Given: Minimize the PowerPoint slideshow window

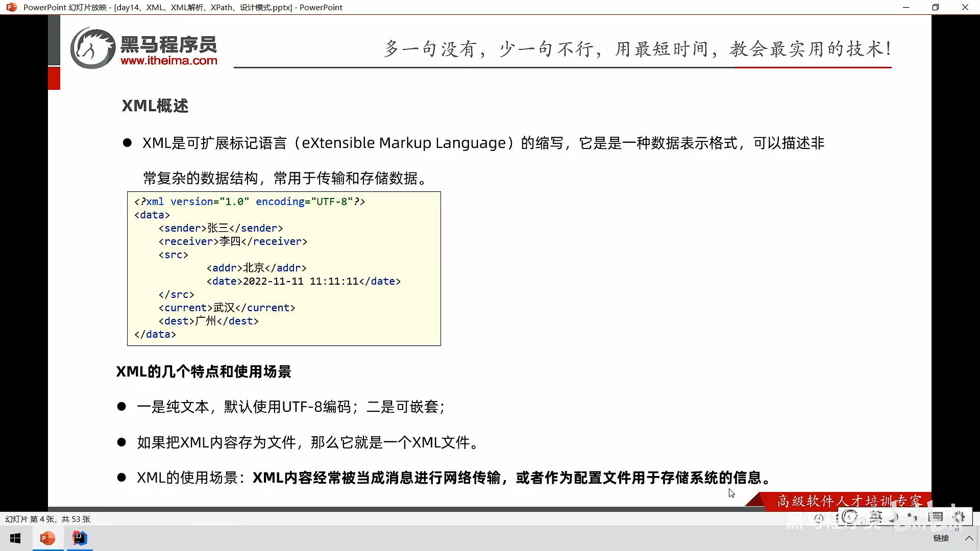Looking at the screenshot, I should coord(906,7).
